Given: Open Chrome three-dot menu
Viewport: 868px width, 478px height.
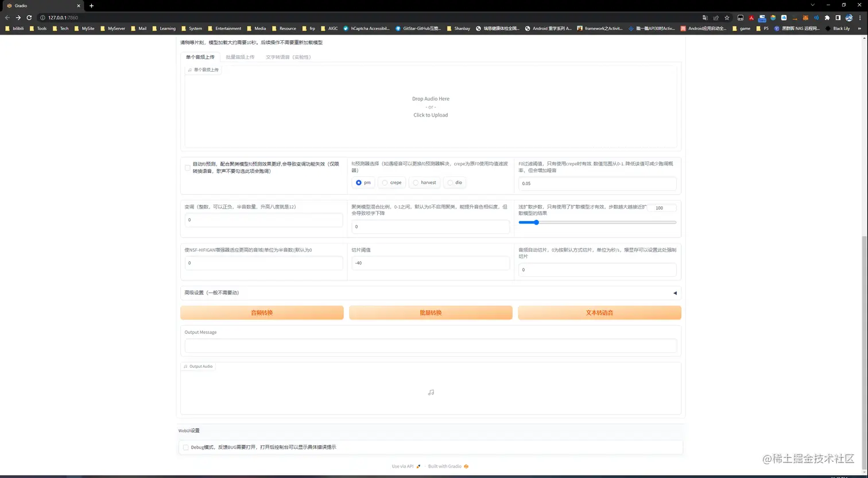Looking at the screenshot, I should (859, 18).
